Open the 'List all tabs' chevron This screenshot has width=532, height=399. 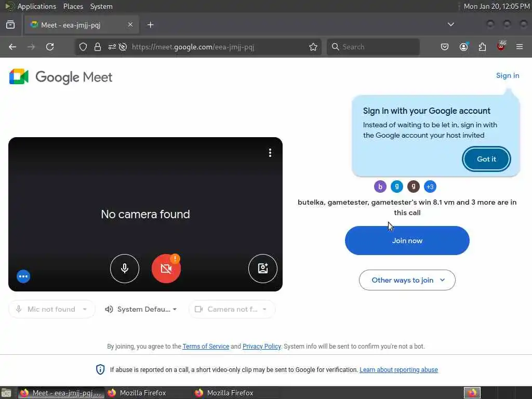click(450, 24)
